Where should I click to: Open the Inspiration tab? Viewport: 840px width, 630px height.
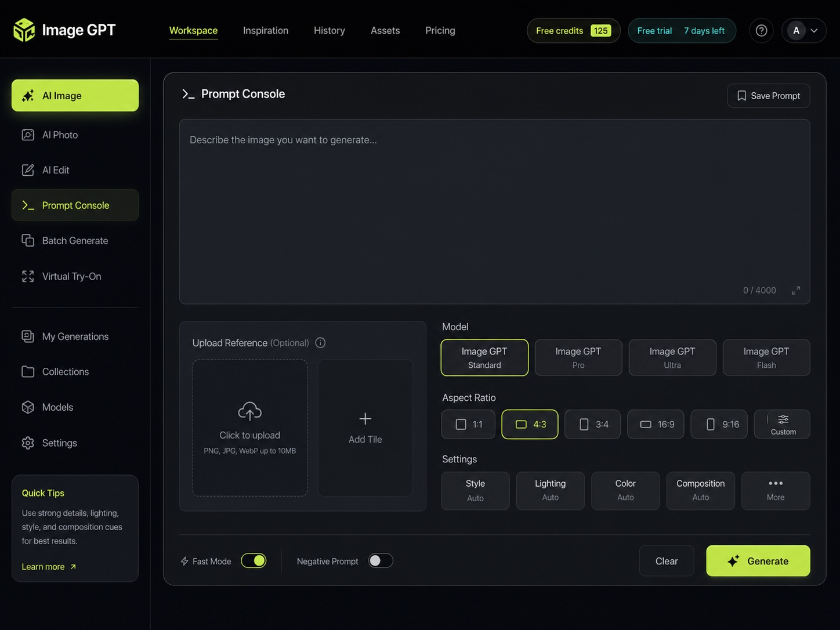pyautogui.click(x=266, y=31)
